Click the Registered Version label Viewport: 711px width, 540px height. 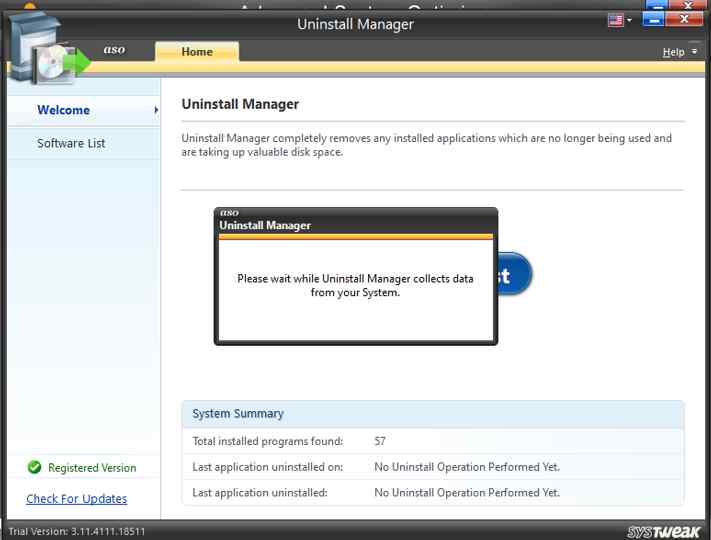pyautogui.click(x=92, y=467)
